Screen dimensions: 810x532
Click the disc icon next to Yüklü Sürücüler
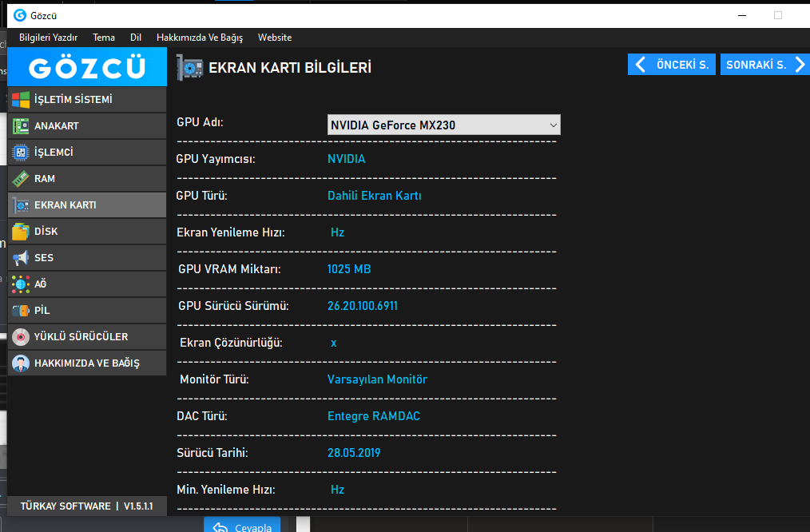click(x=21, y=337)
